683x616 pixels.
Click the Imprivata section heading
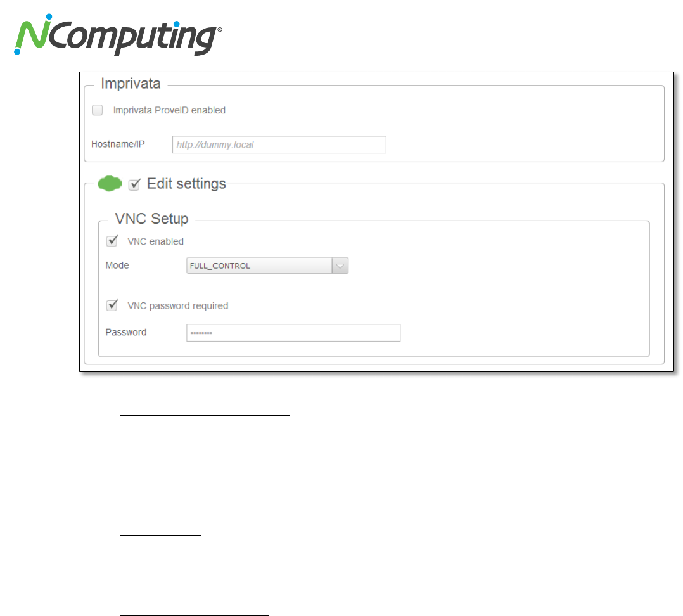131,83
